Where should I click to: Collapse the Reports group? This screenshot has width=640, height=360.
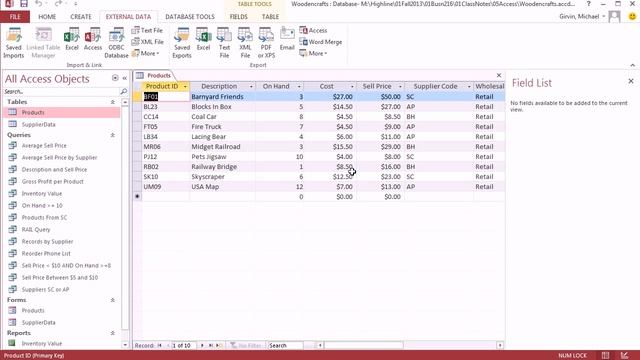(x=113, y=333)
